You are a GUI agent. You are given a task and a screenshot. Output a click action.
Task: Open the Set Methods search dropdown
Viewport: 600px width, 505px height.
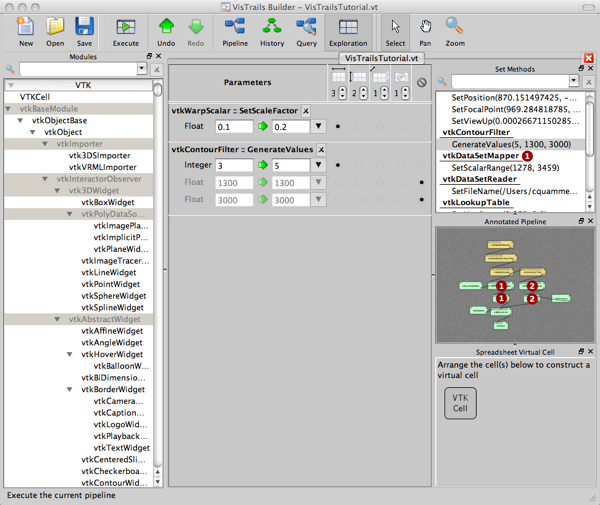click(x=574, y=81)
